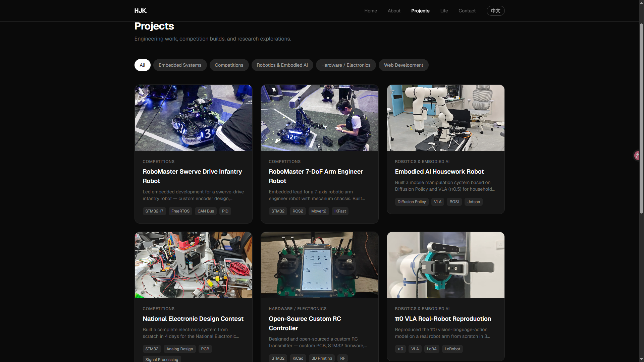Select the All filter chip
644x362 pixels.
pyautogui.click(x=143, y=65)
